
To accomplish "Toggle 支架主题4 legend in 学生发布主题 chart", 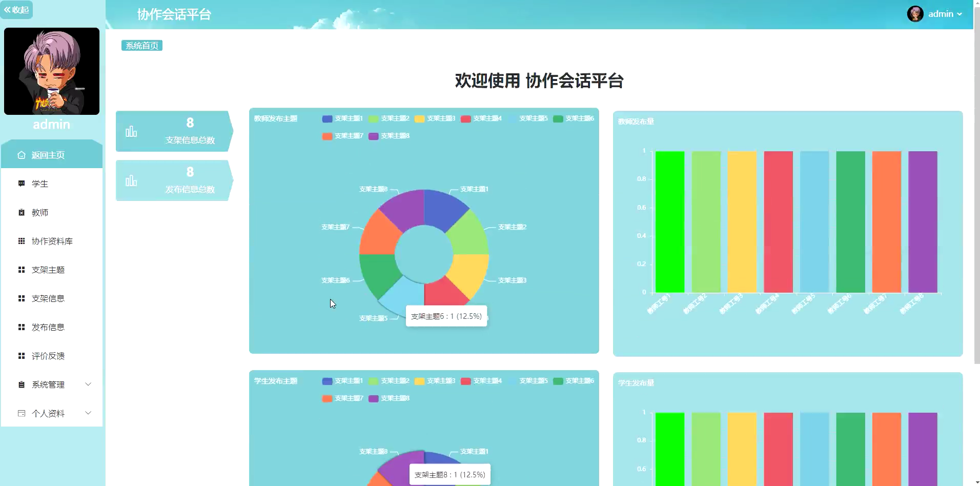I will point(481,381).
